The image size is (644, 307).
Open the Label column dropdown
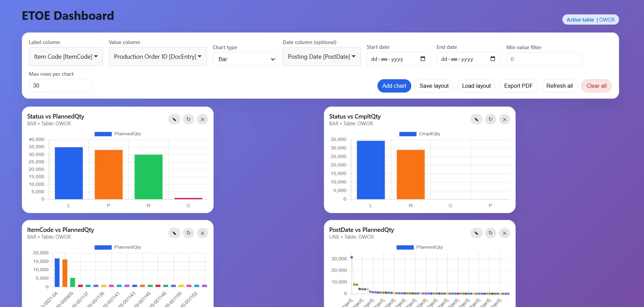66,57
